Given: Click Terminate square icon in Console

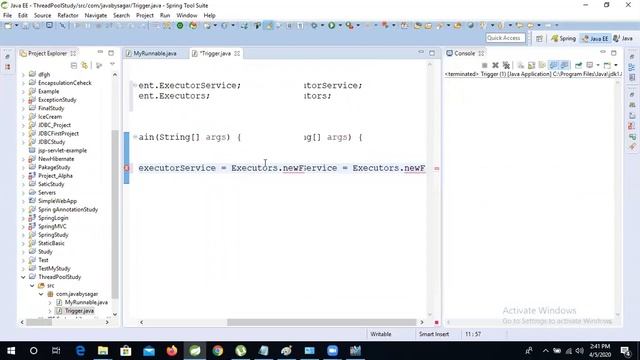Looking at the screenshot, I should [x=484, y=65].
